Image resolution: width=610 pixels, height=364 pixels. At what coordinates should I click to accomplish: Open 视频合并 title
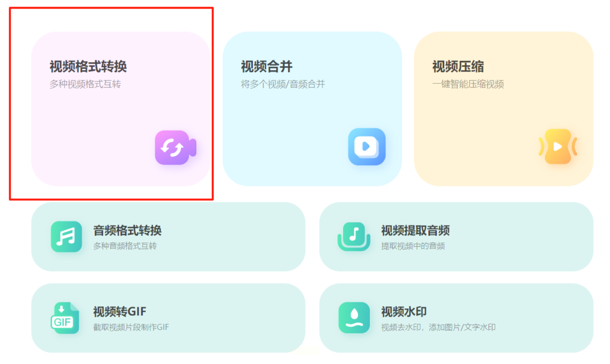(267, 67)
